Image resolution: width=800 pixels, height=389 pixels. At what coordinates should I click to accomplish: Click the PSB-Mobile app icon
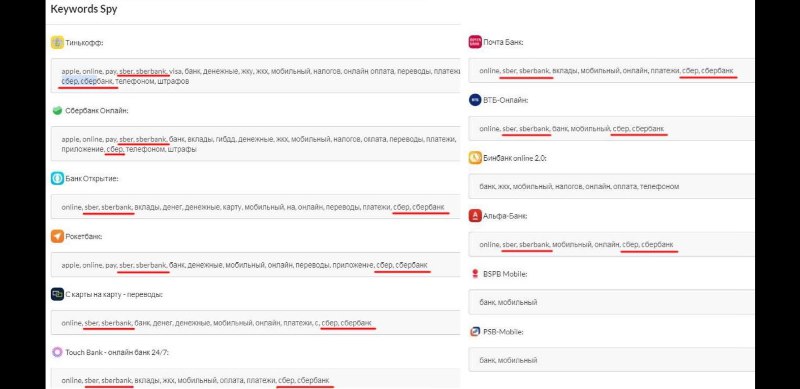click(x=475, y=332)
